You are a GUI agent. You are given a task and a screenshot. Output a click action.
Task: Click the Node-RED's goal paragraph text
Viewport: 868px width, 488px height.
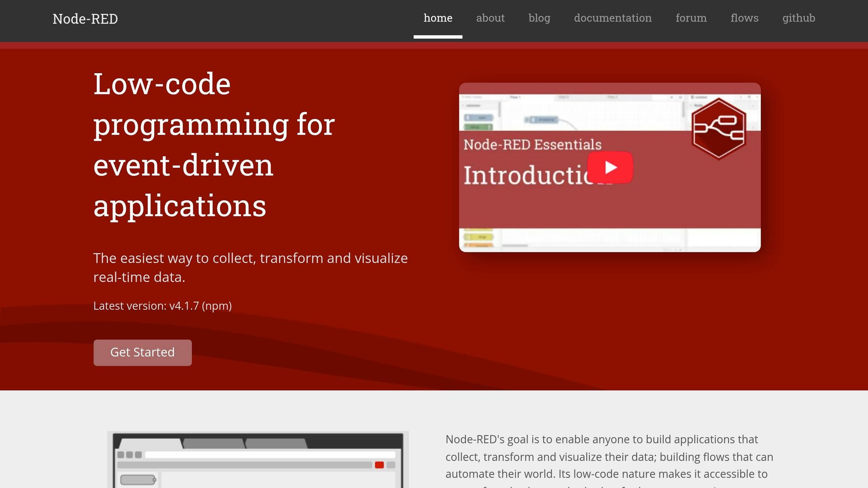(609, 457)
